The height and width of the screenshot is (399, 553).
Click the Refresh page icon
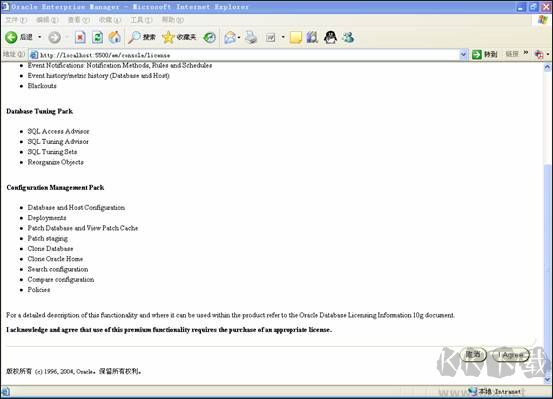coord(97,37)
